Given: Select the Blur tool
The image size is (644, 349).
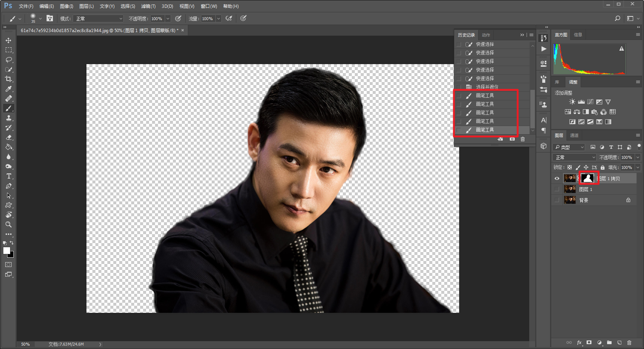Looking at the screenshot, I should click(x=9, y=157).
